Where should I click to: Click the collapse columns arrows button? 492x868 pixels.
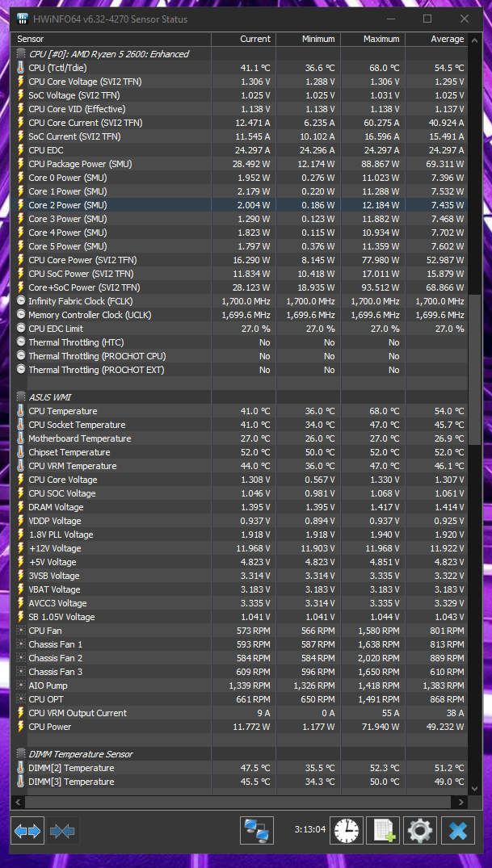(x=62, y=831)
